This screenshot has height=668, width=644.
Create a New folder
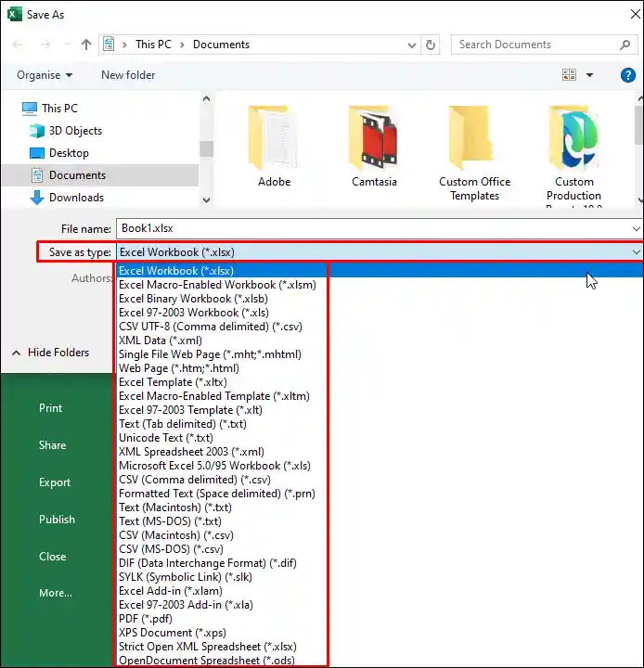128,75
